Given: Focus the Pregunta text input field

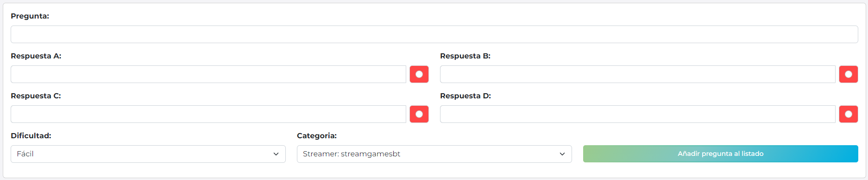Looking at the screenshot, I should click(434, 34).
